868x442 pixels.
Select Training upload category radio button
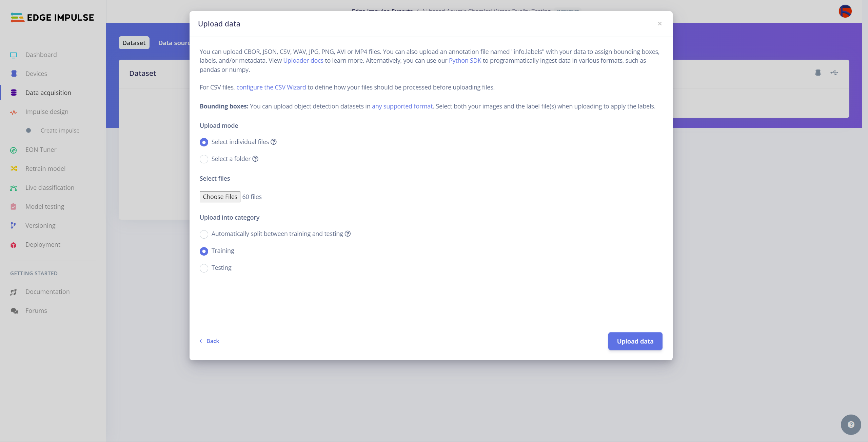(x=204, y=251)
